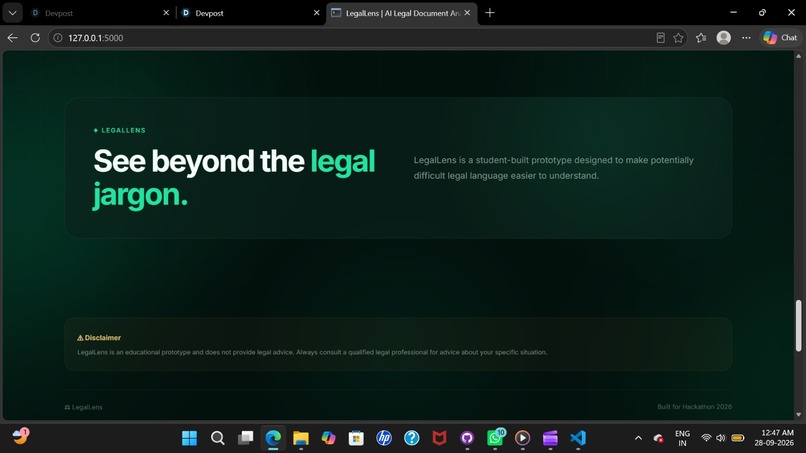
Task: Open the clock and date 12:47 AM
Action: coord(774,438)
